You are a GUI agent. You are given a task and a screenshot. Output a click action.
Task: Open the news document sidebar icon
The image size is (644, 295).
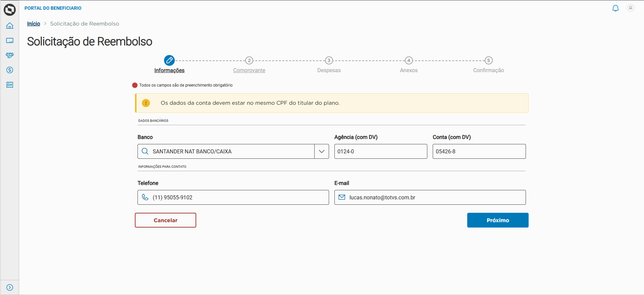pos(10,85)
